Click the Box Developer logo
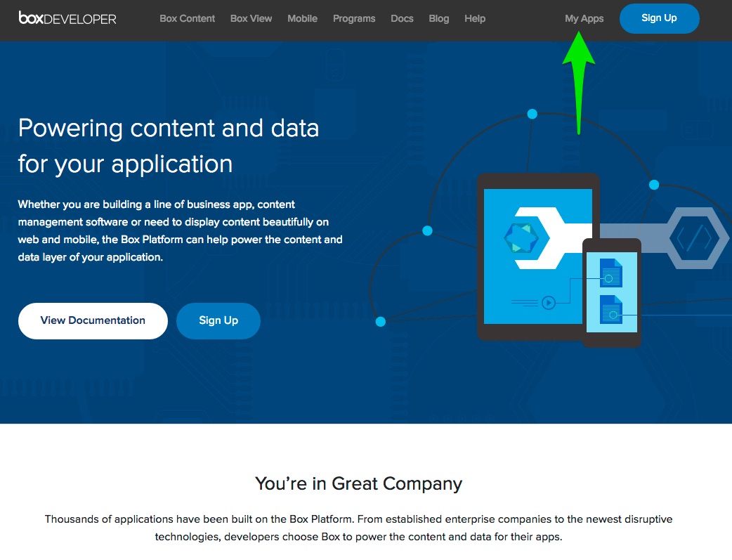The width and height of the screenshot is (732, 560). [x=67, y=18]
